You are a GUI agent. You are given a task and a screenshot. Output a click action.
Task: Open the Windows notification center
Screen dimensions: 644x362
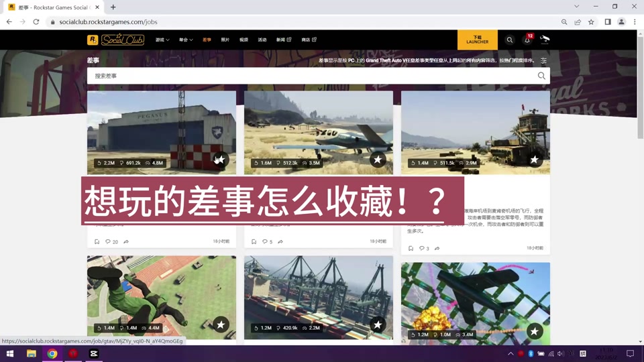click(631, 353)
